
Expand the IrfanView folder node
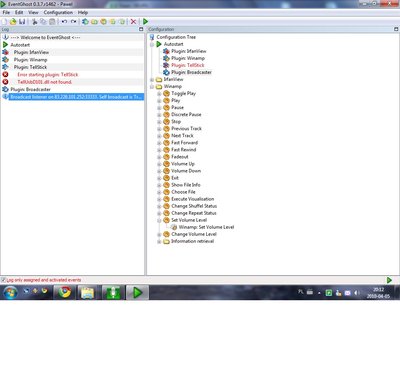click(x=152, y=79)
